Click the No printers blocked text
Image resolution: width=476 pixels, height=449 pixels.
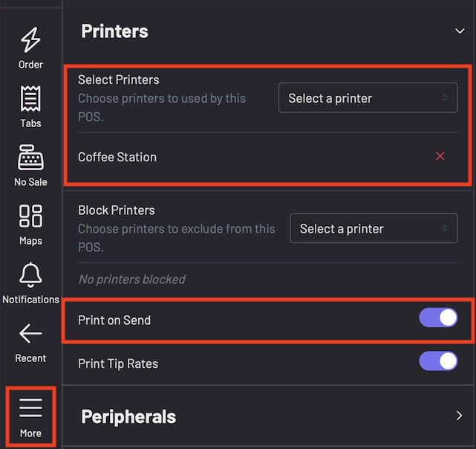131,280
